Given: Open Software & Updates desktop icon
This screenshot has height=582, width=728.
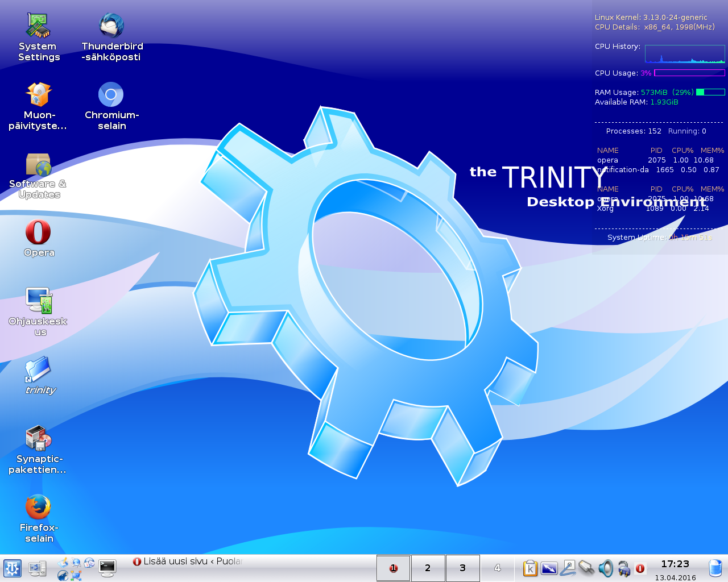Looking at the screenshot, I should (38, 176).
